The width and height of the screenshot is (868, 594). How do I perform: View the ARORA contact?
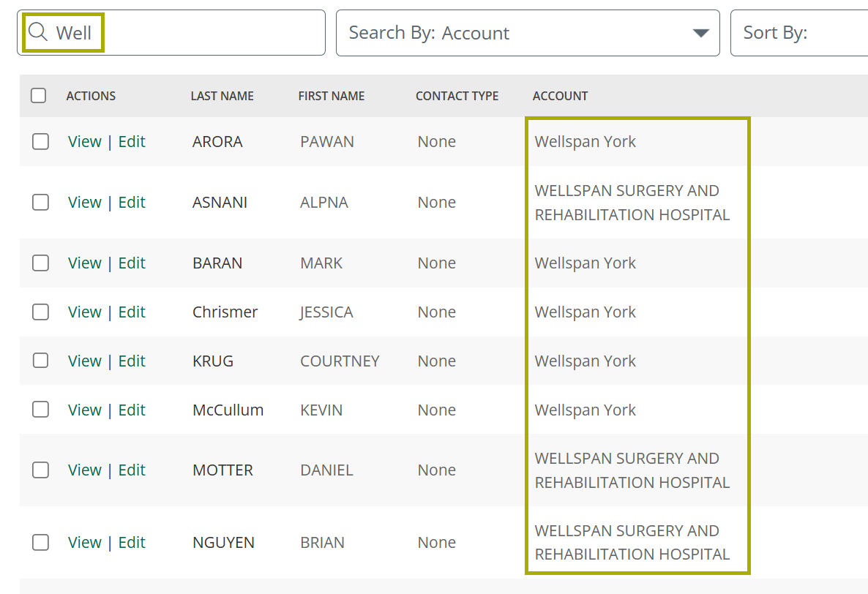click(85, 142)
